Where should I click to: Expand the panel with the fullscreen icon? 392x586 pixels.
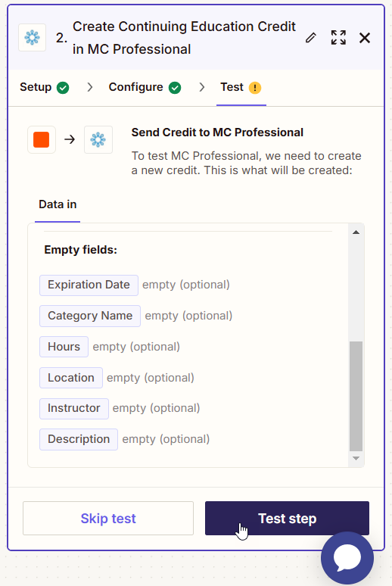[338, 38]
